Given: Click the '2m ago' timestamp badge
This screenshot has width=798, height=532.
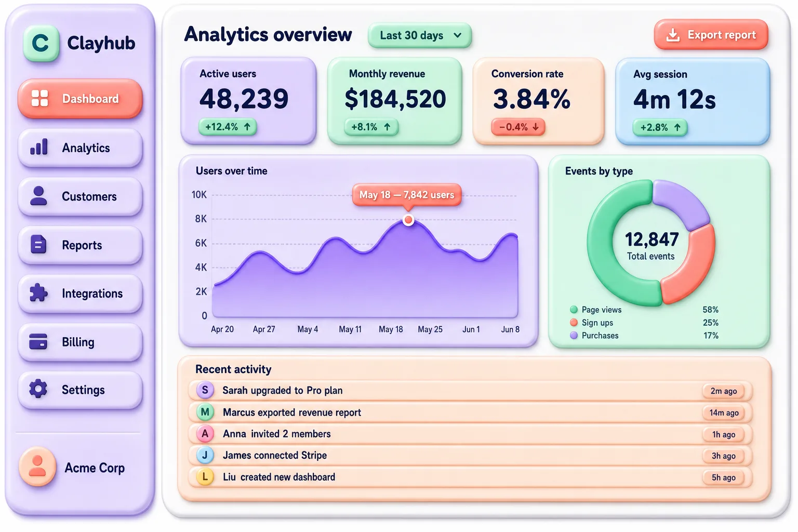Looking at the screenshot, I should click(x=724, y=391).
